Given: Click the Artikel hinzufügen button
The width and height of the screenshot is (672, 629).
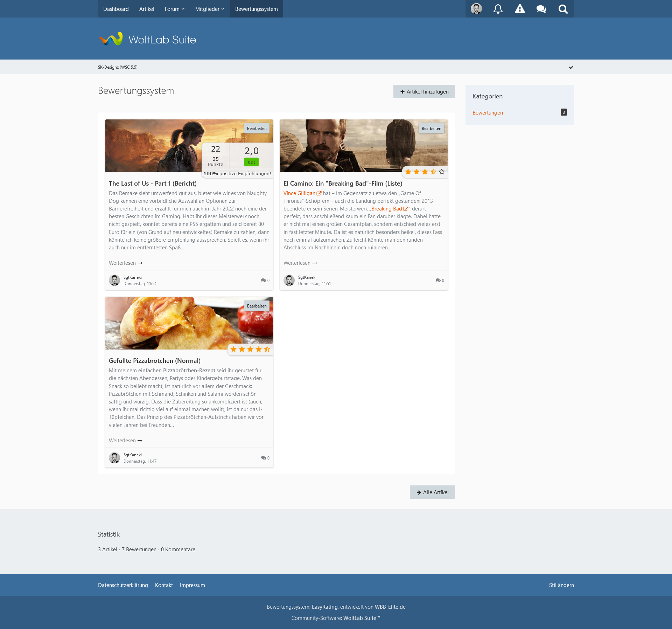Looking at the screenshot, I should point(424,91).
